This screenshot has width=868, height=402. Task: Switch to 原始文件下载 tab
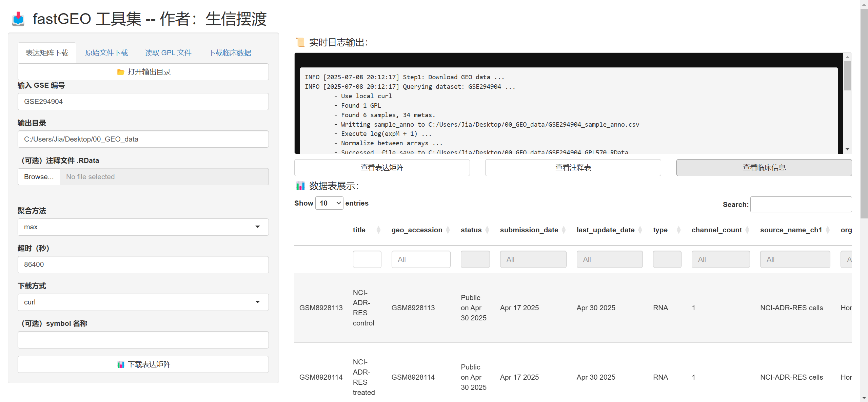[x=106, y=53]
